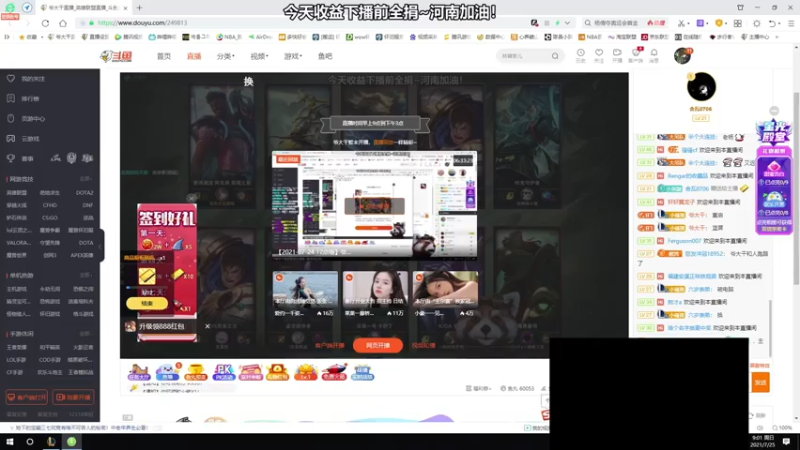Open viewing history clock icon
Screen dimensions: 800x450
581,55
